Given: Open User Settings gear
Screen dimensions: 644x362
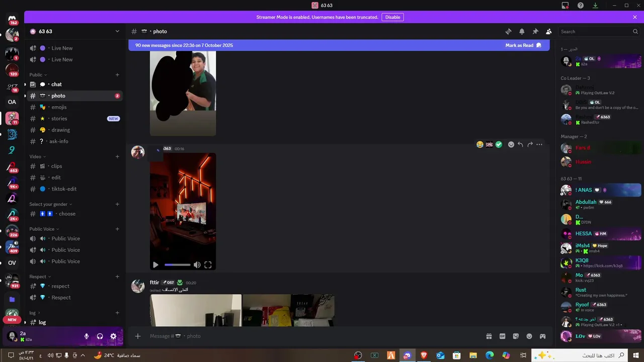Looking at the screenshot, I should [113, 336].
